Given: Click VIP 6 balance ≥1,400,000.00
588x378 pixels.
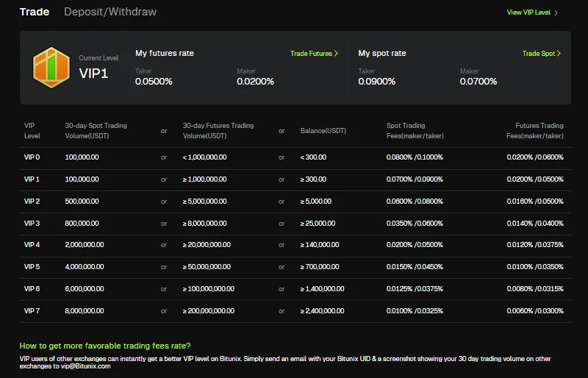Looking at the screenshot, I should [x=322, y=289].
